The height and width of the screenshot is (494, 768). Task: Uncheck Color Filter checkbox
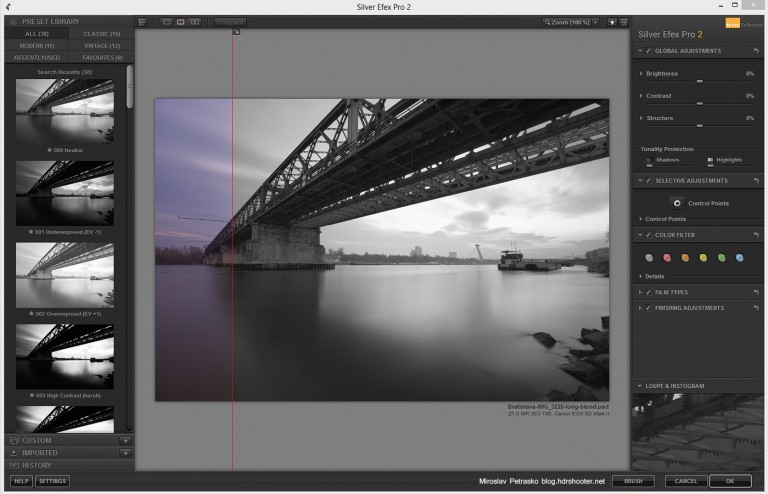(648, 235)
